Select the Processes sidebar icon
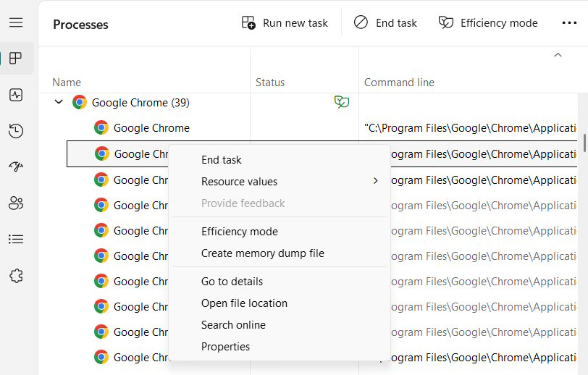Viewport: 588px width, 375px height. [x=16, y=58]
